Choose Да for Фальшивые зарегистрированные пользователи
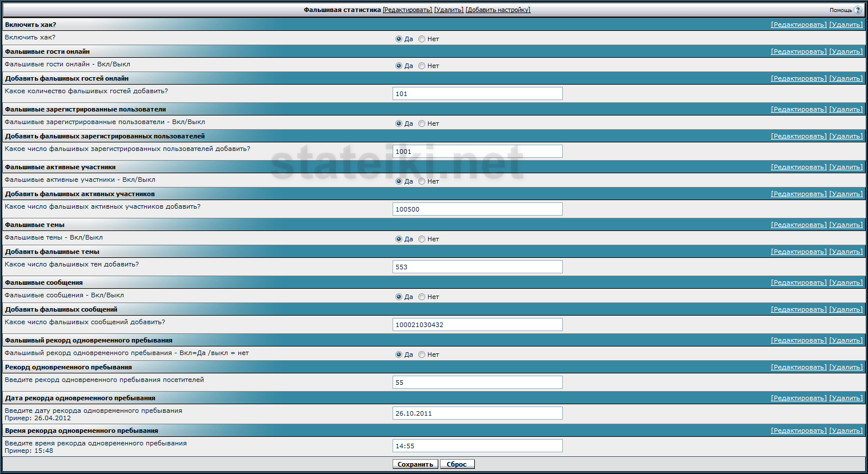Screen dimensions: 868x474 click(399, 124)
